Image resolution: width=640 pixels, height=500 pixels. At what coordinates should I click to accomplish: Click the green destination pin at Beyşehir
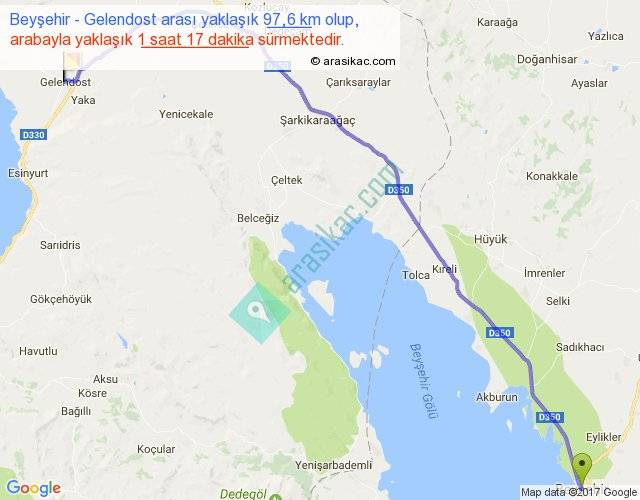pos(582,469)
